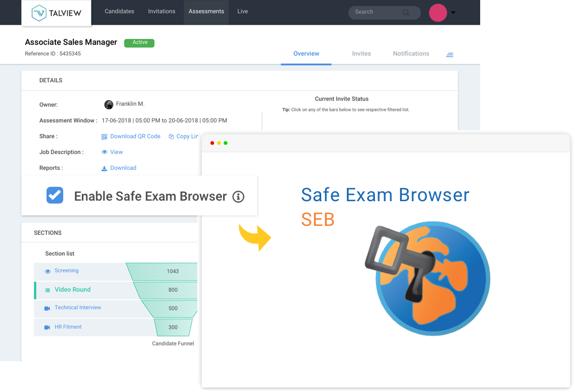Click the green Active status badge

pos(139,43)
